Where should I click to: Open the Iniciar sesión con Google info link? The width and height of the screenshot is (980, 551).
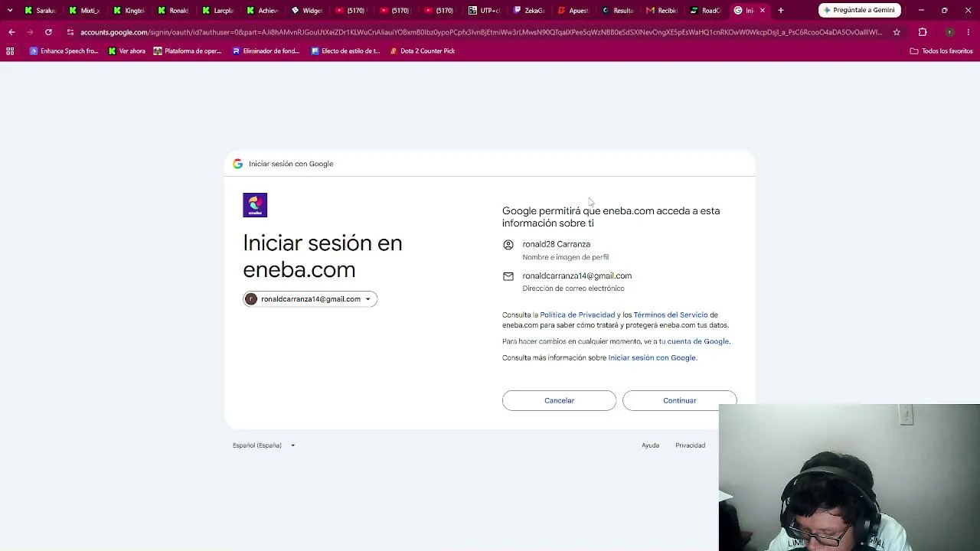pos(652,357)
